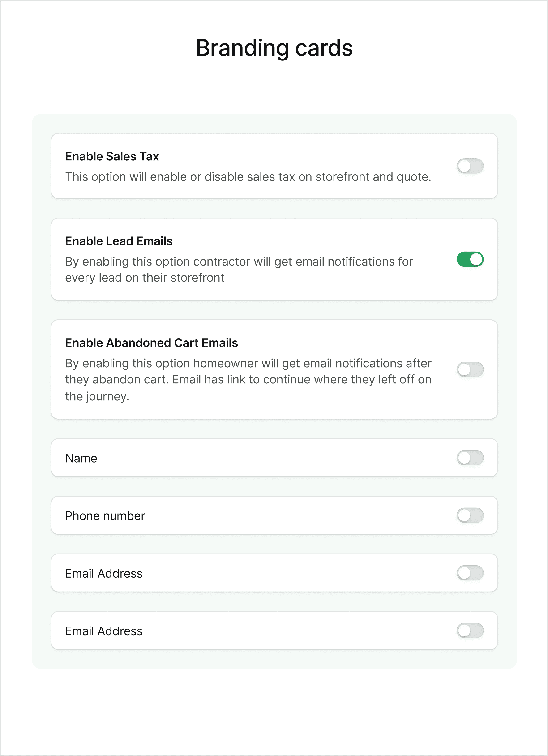Click the Enable Sales Tax title
Viewport: 548px width, 756px height.
112,156
